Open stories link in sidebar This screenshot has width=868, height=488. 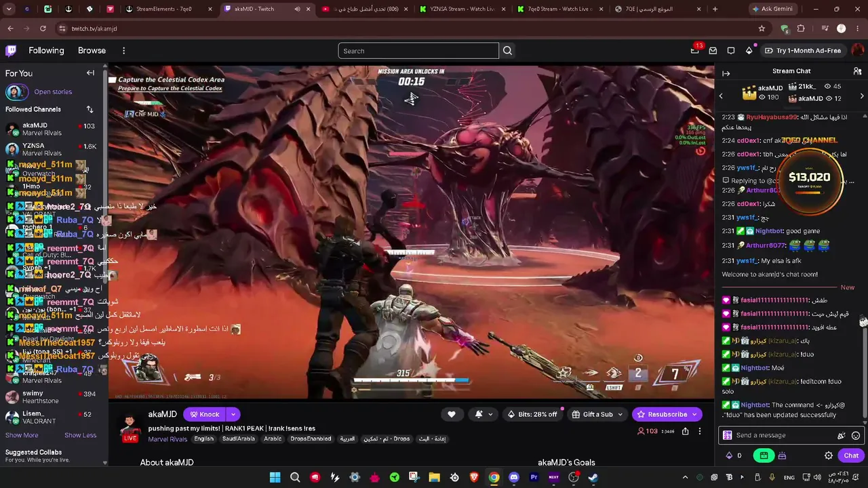coord(53,92)
